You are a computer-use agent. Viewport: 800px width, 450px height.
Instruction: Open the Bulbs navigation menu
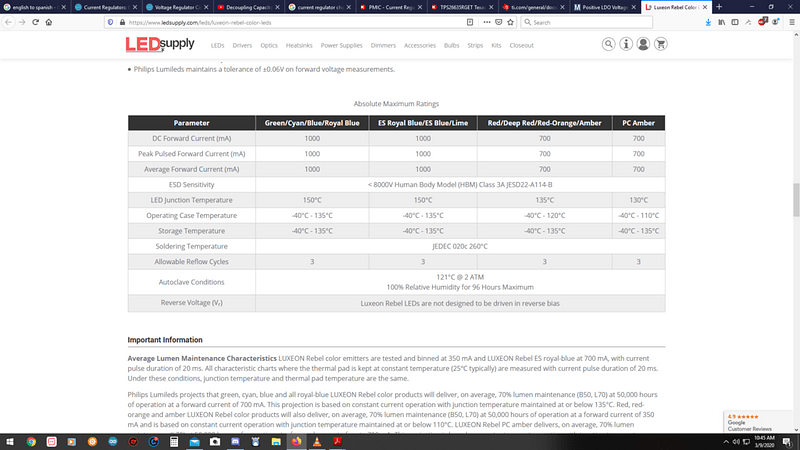pyautogui.click(x=452, y=45)
